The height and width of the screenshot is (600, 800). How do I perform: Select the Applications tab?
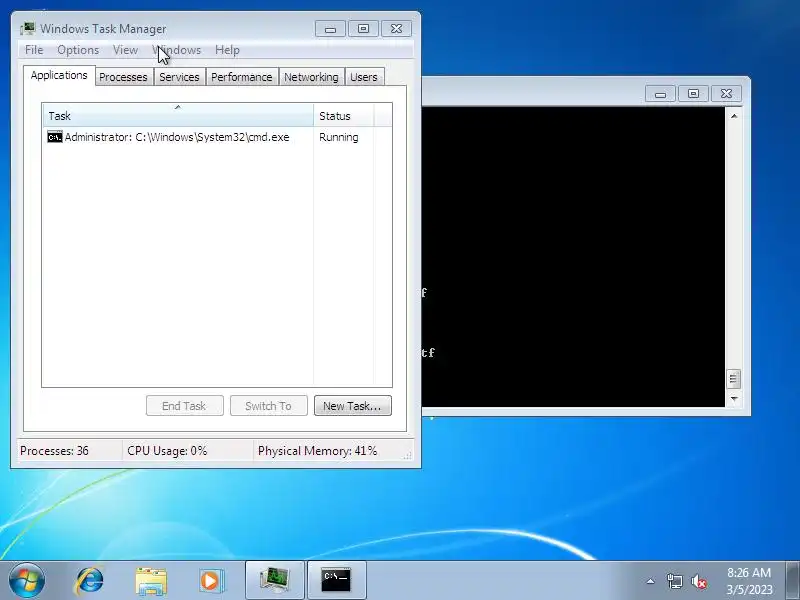click(59, 76)
